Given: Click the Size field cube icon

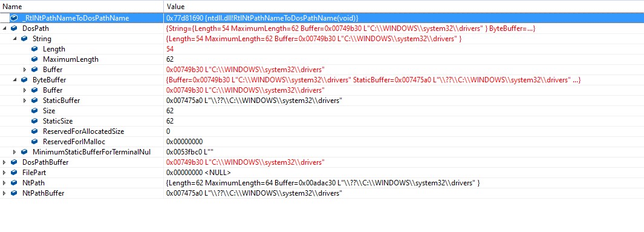Looking at the screenshot, I should click(x=34, y=111).
